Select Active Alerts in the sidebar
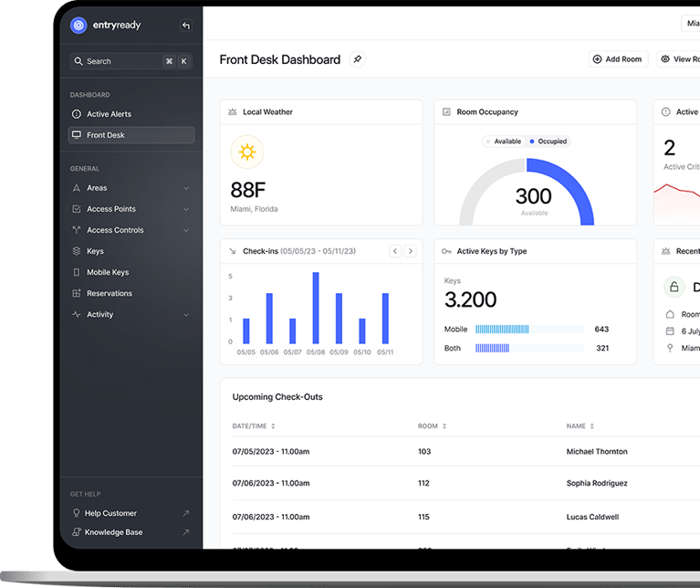700x588 pixels. click(109, 114)
